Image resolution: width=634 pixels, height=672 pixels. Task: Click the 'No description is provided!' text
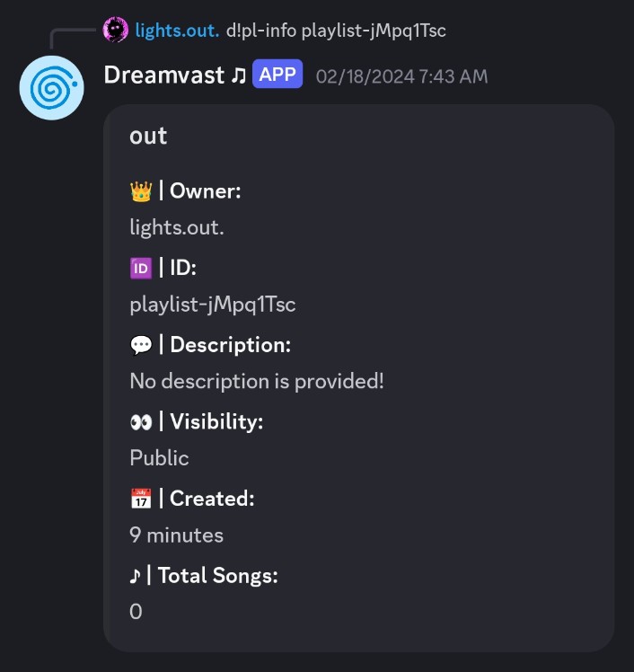(x=257, y=381)
